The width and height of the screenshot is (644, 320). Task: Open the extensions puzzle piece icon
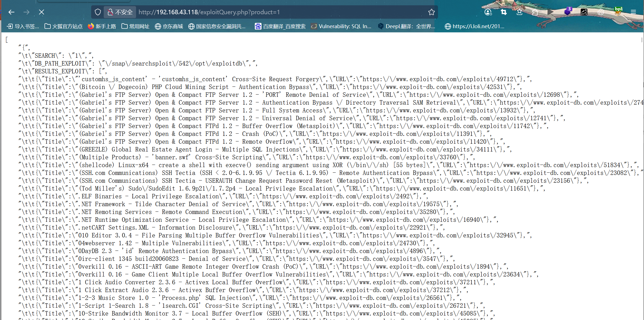pyautogui.click(x=535, y=12)
